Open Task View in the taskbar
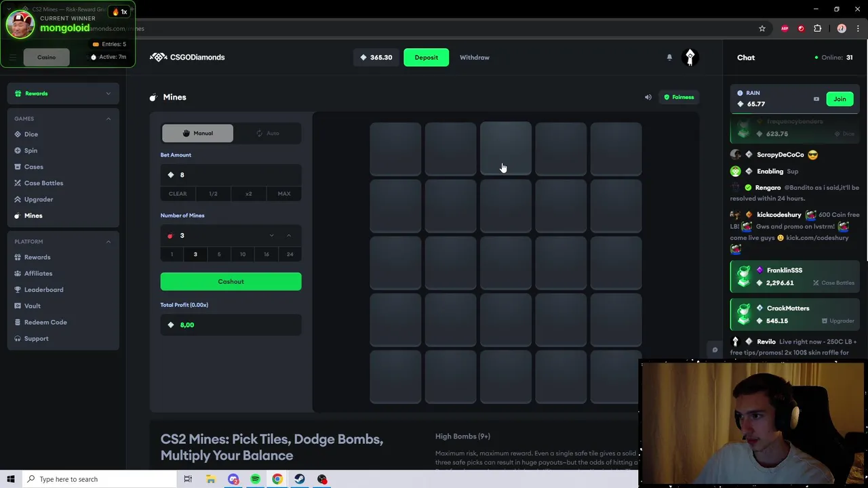 (188, 479)
